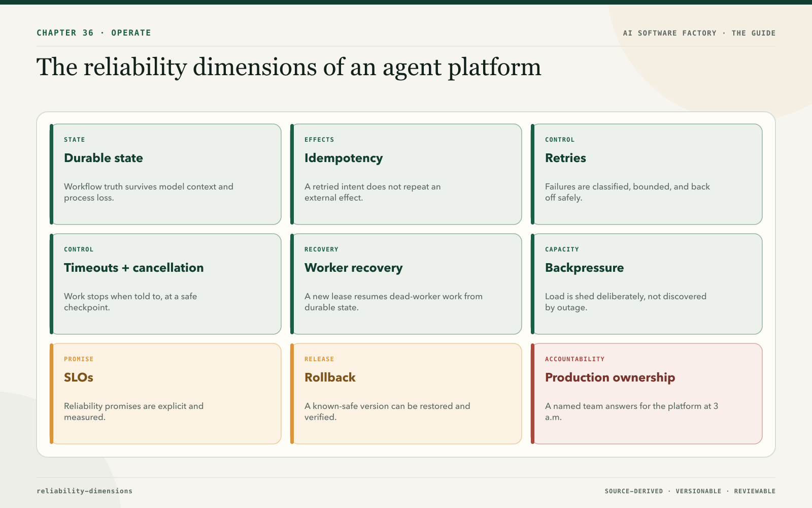This screenshot has width=812, height=508.
Task: Click the 'CHAPTER 36 · OPERATE' header label
Action: [x=94, y=33]
